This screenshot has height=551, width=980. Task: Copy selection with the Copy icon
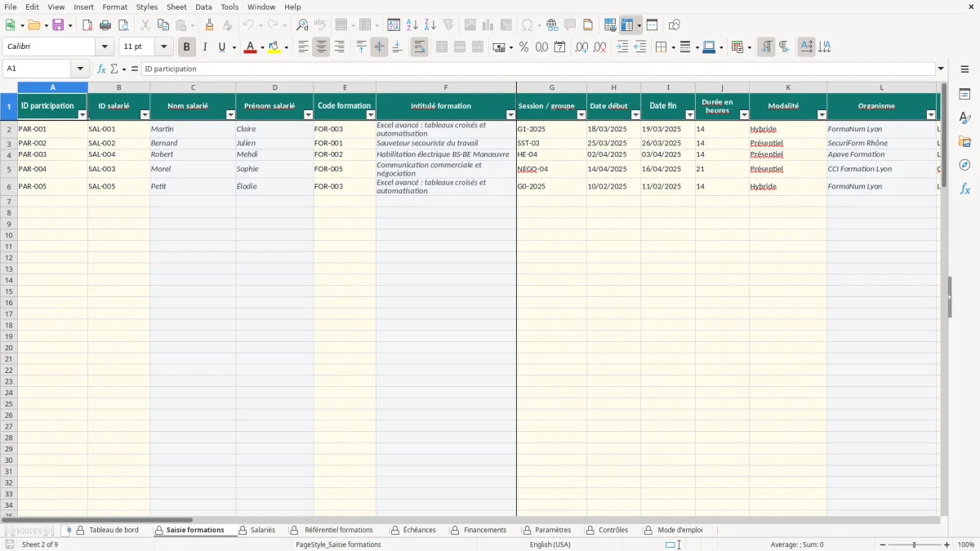pyautogui.click(x=163, y=25)
